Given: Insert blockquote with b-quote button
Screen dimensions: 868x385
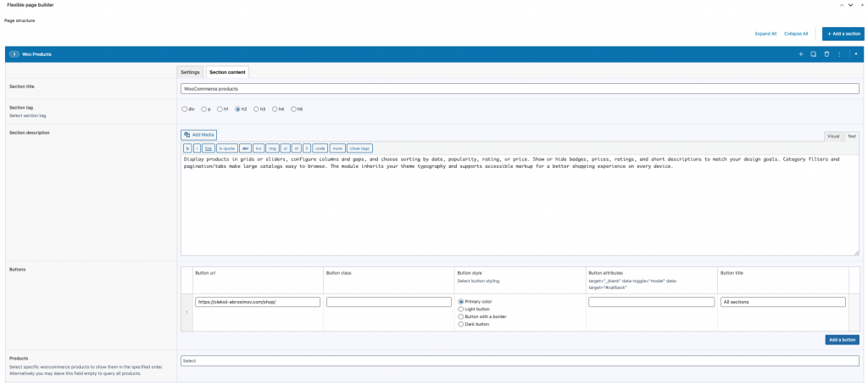Looking at the screenshot, I should [x=227, y=148].
